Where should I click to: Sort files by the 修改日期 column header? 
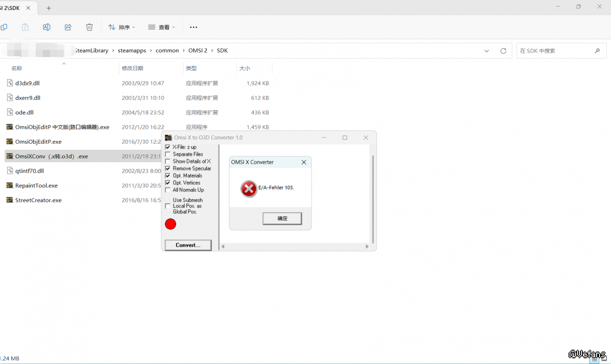133,68
